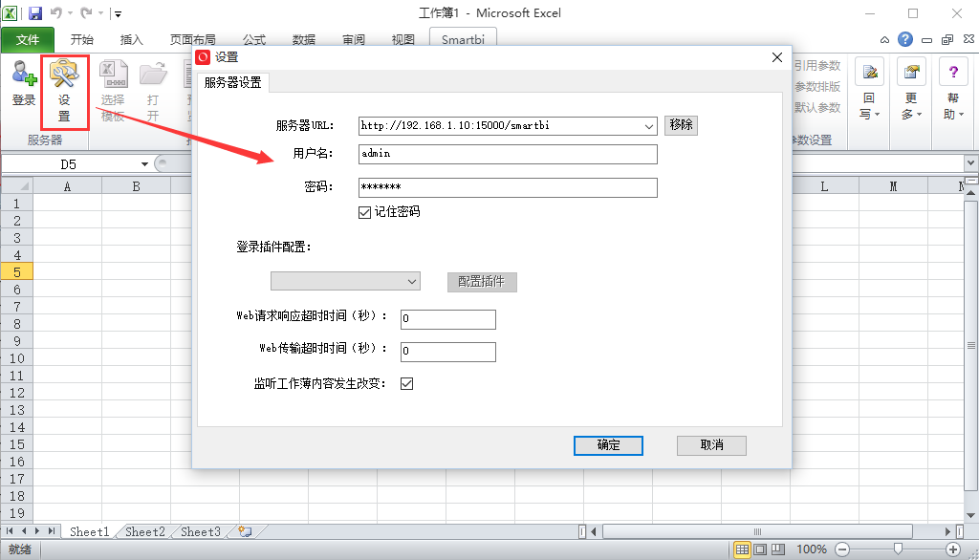Click the 移除 button next to server URL
The height and width of the screenshot is (560, 979).
tap(681, 125)
